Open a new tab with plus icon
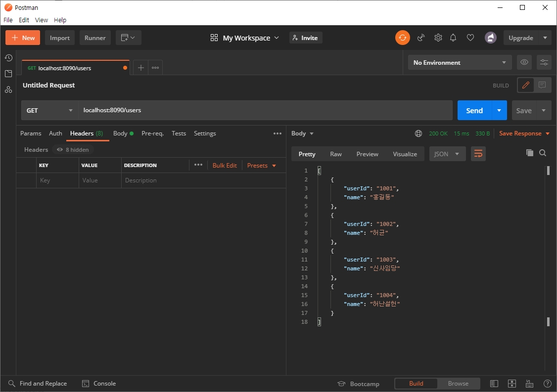The width and height of the screenshot is (557, 392). click(x=140, y=67)
